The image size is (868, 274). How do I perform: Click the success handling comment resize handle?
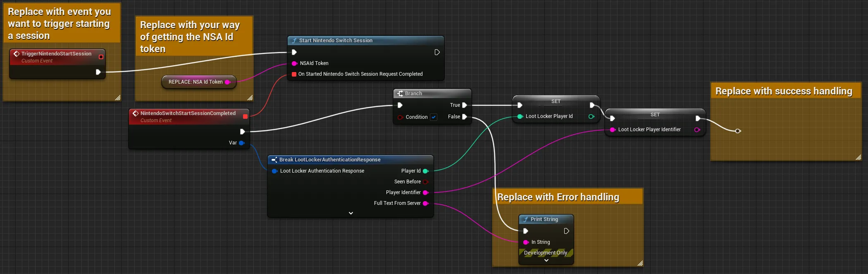pos(858,157)
